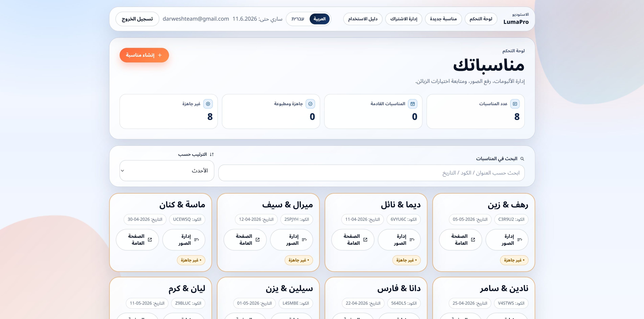Open دليل الاستخدام nav item

point(363,19)
